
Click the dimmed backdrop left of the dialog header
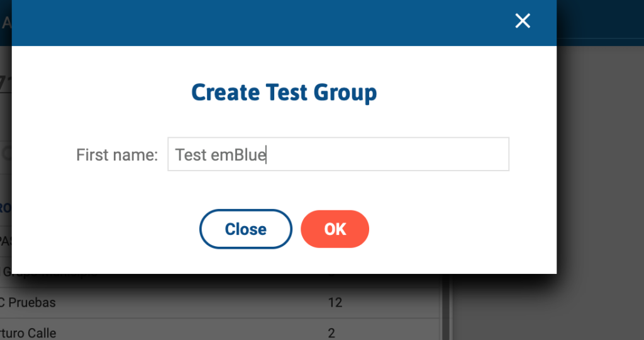tap(6, 23)
